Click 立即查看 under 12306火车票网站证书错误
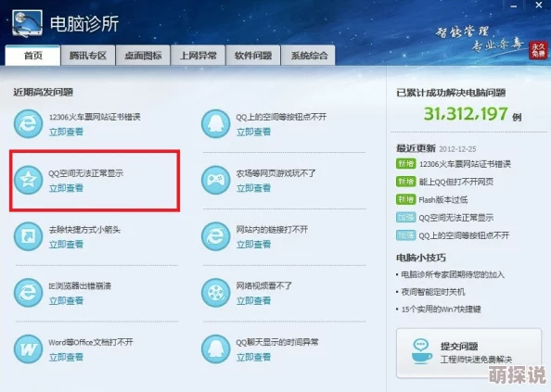The height and width of the screenshot is (392, 551). pyautogui.click(x=66, y=132)
